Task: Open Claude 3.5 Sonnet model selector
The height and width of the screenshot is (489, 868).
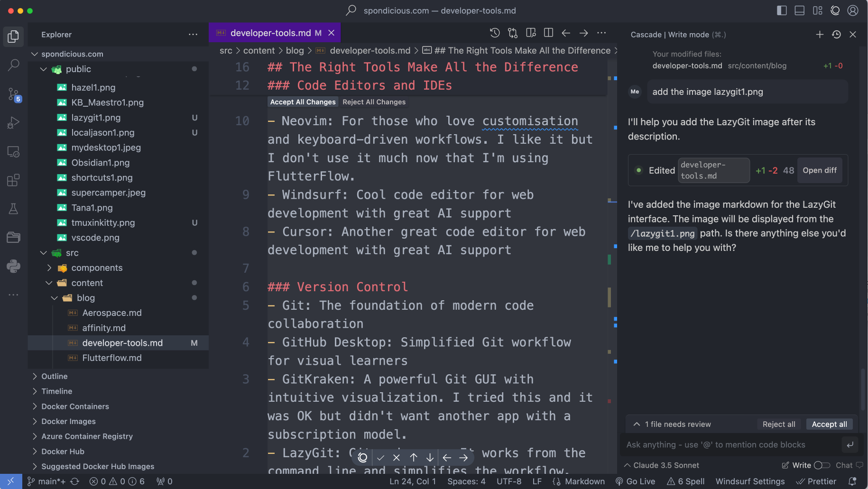Action: click(x=662, y=465)
